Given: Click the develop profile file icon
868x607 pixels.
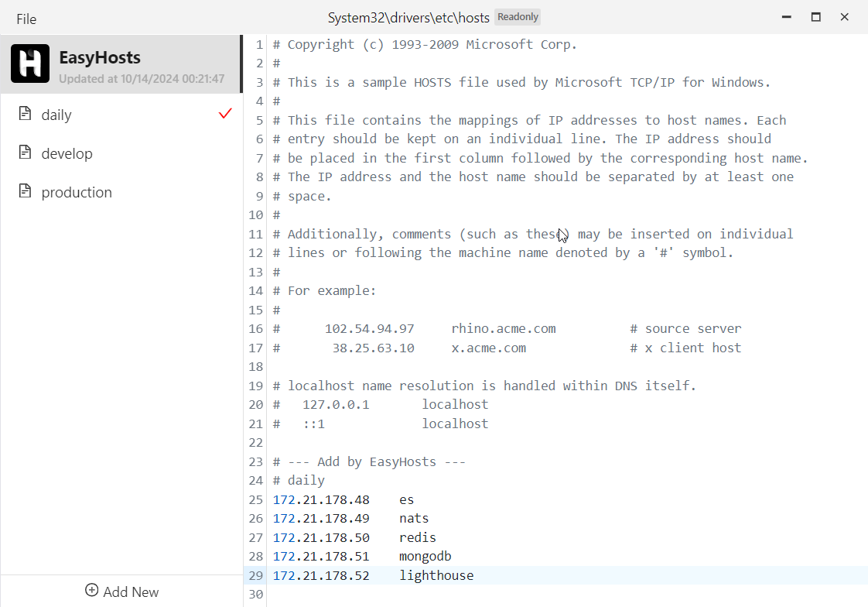Looking at the screenshot, I should point(26,153).
